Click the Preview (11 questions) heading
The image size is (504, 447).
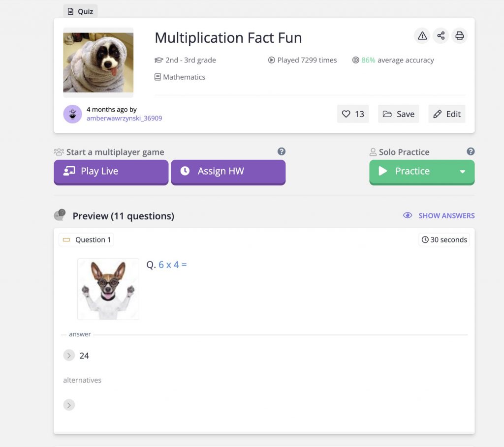[x=124, y=216]
